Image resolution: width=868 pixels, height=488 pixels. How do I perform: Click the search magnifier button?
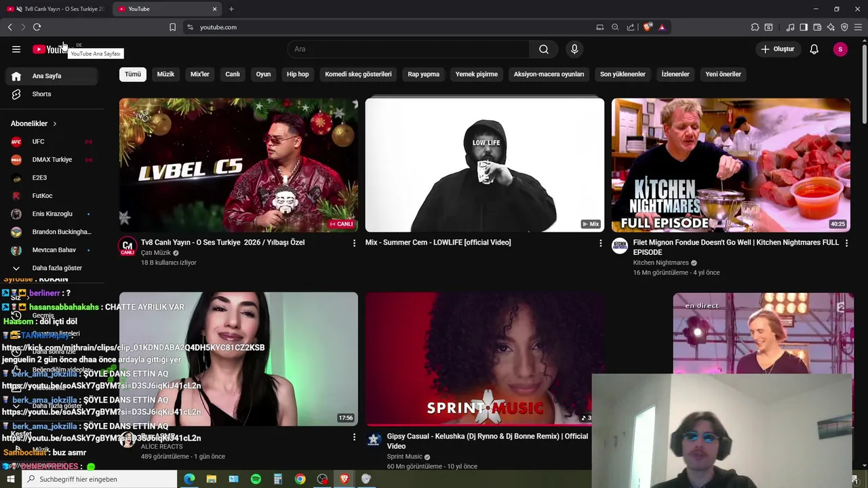[x=544, y=49]
